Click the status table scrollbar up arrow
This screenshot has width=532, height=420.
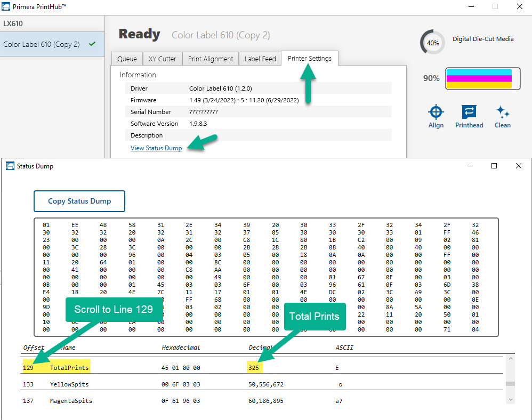tap(510, 358)
